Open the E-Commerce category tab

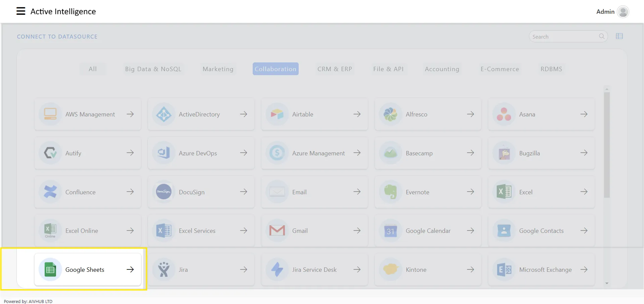[x=500, y=69]
